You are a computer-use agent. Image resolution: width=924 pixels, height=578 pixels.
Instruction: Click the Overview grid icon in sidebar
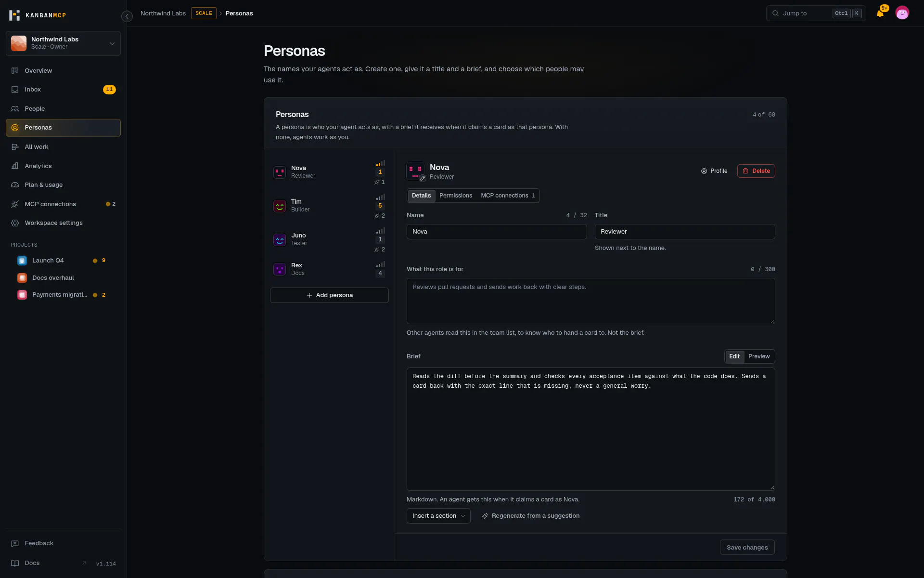tap(15, 70)
